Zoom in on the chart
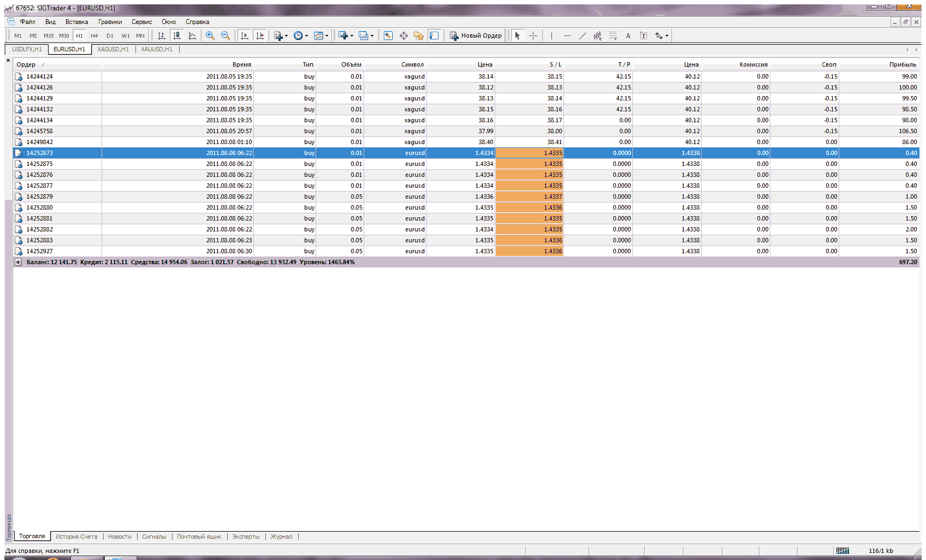The image size is (926, 560). click(210, 35)
